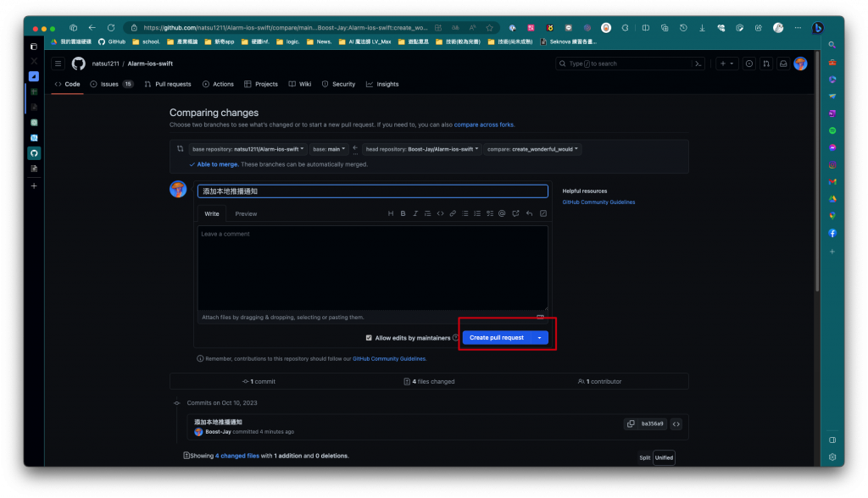The width and height of the screenshot is (868, 498).
Task: Go to GitHub home via Octocat logo
Action: (79, 64)
